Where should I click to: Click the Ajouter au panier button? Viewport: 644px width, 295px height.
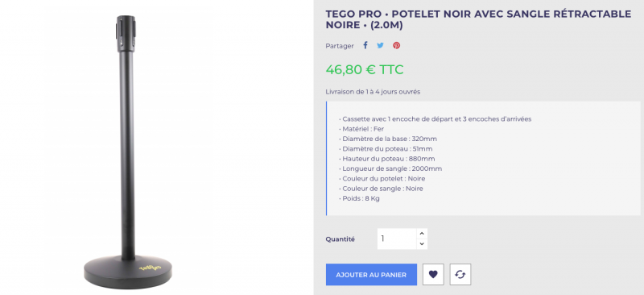371,274
